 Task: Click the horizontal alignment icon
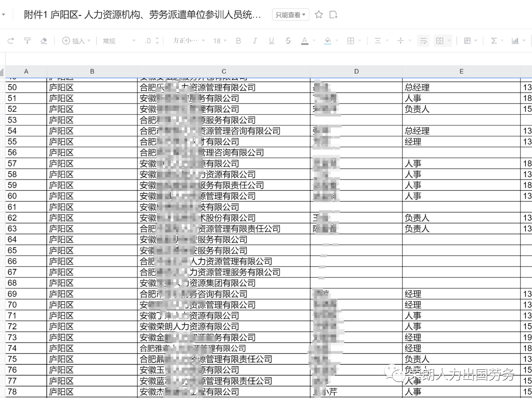pyautogui.click(x=378, y=41)
